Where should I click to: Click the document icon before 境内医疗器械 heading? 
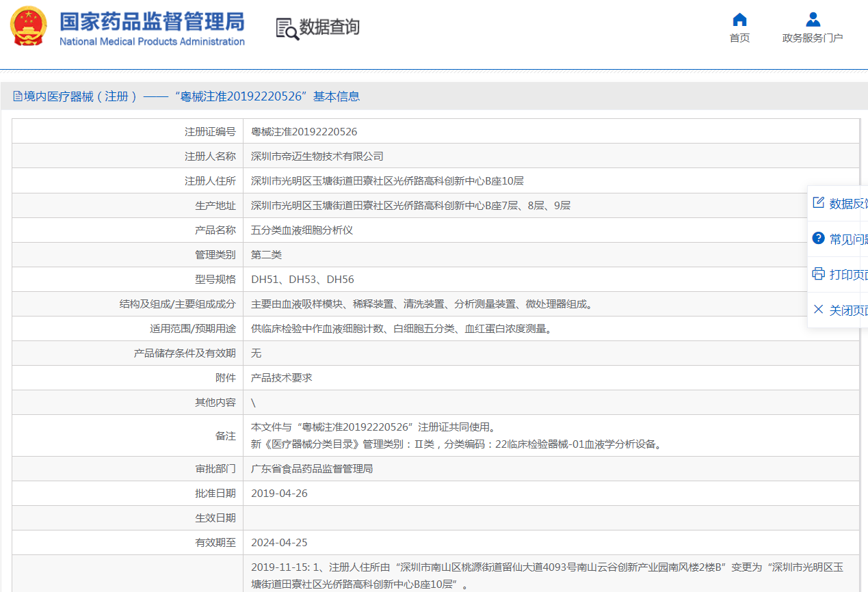(18, 96)
